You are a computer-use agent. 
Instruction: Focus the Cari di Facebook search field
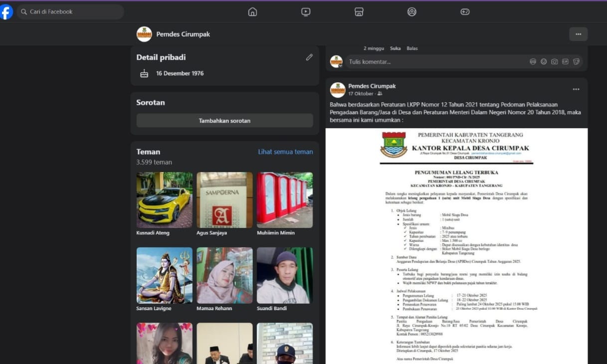tap(70, 12)
